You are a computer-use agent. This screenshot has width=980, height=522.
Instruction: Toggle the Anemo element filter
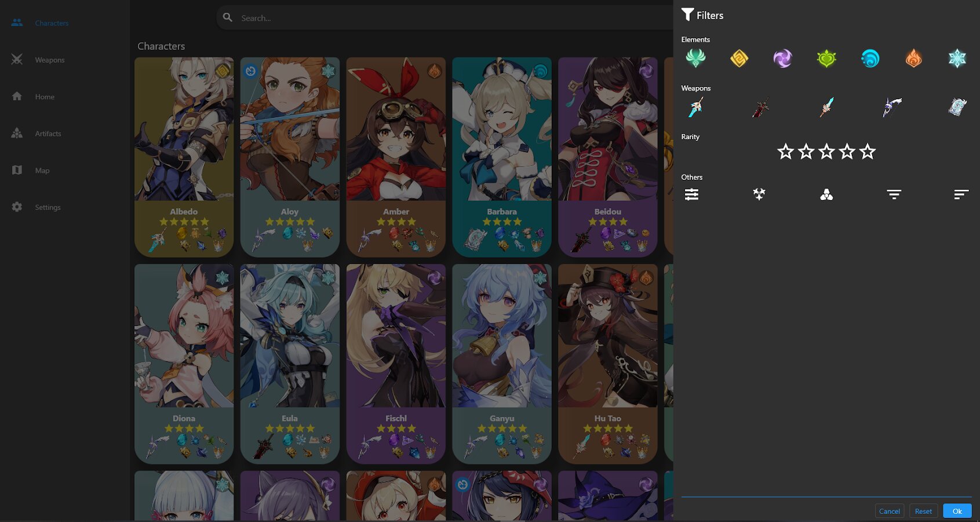pos(695,58)
